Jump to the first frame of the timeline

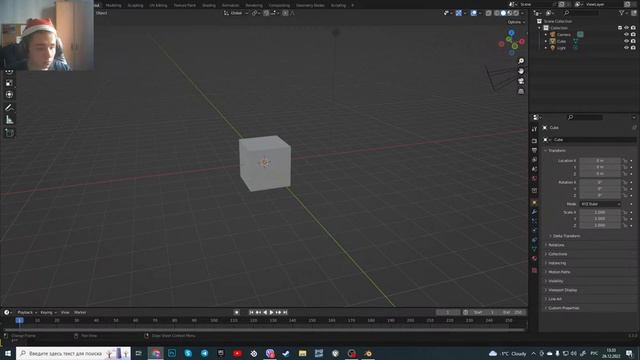coord(251,312)
